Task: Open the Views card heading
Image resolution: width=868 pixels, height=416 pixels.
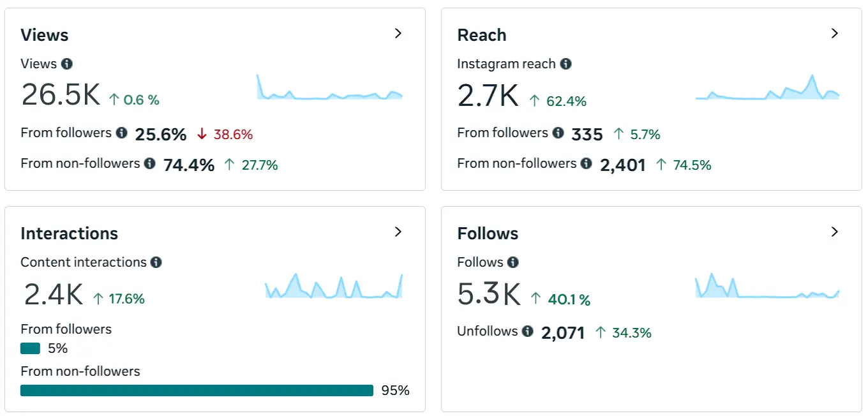Action: pos(45,35)
